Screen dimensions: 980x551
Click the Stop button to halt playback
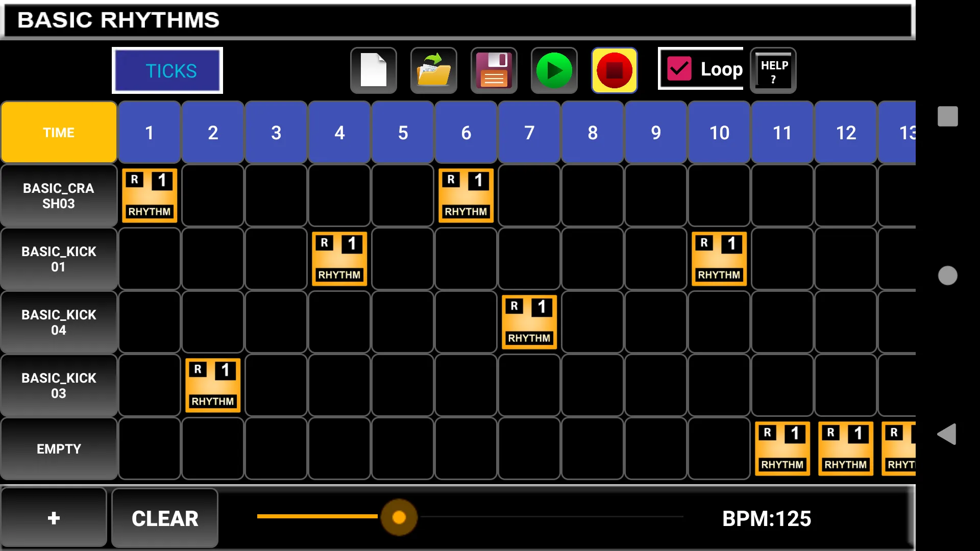tap(614, 69)
